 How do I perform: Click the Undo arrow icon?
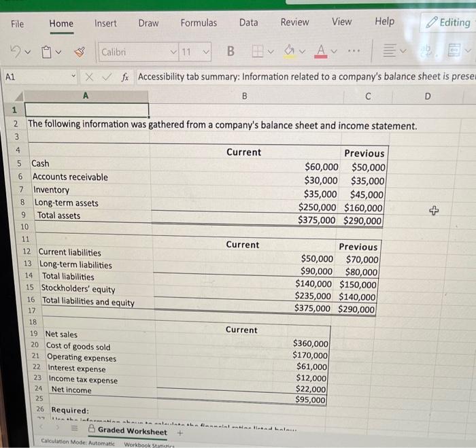tap(15, 52)
